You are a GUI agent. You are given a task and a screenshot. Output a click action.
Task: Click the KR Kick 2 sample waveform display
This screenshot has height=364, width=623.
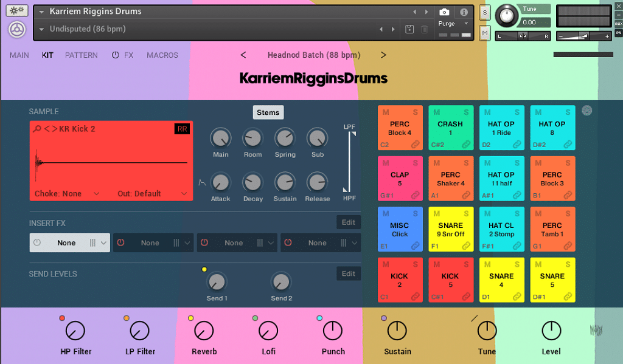(x=111, y=162)
